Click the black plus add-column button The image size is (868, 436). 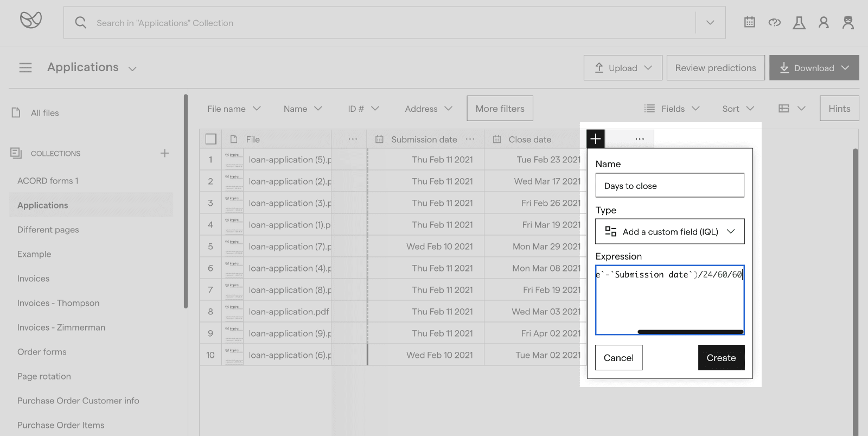click(596, 138)
